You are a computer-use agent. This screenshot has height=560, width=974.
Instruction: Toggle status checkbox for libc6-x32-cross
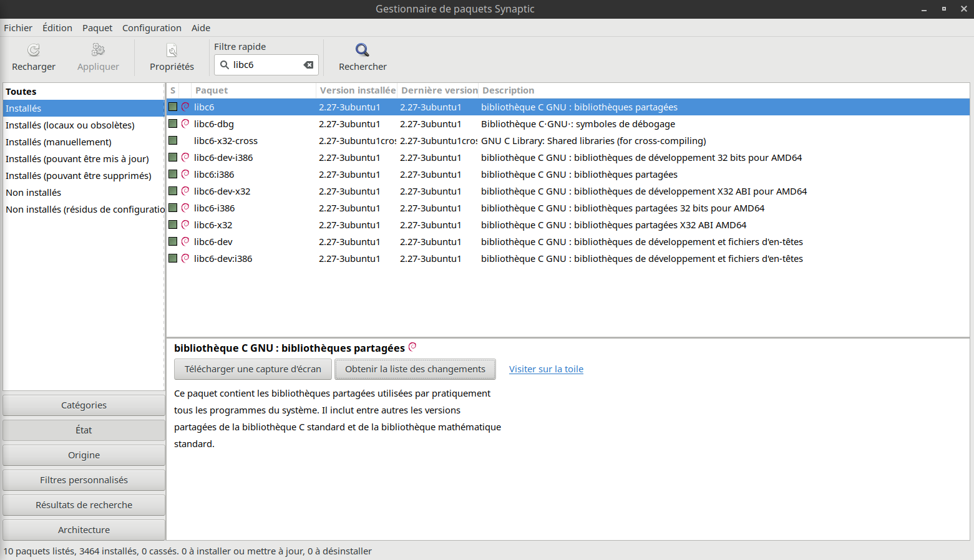[x=173, y=140]
